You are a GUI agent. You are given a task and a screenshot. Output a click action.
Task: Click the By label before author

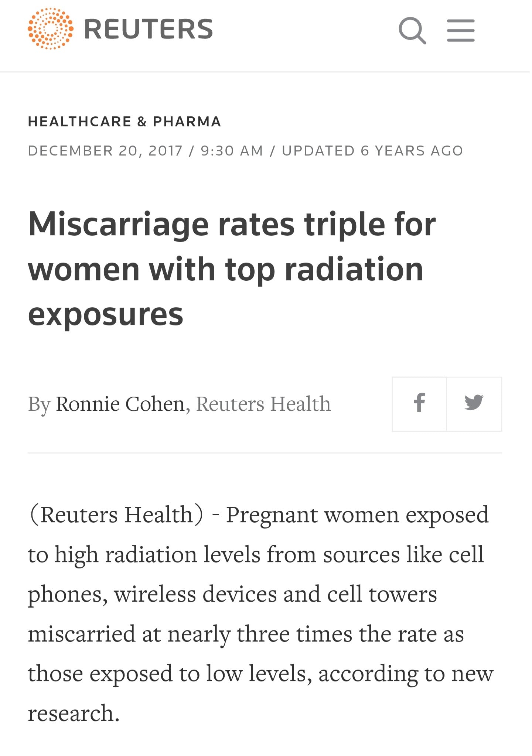(39, 404)
